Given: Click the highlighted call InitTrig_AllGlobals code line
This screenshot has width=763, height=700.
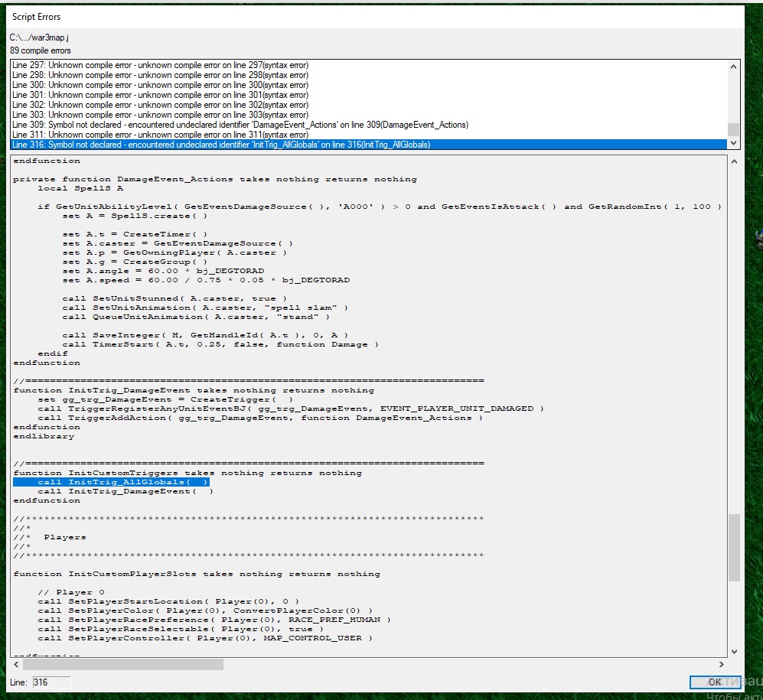Looking at the screenshot, I should click(122, 483).
